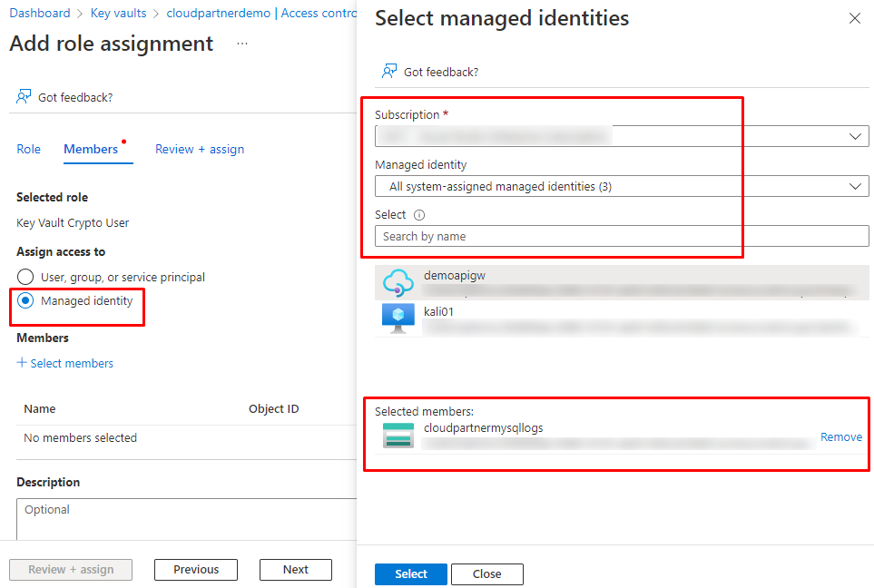This screenshot has height=588, width=874.
Task: Click the kali01 virtual machine icon
Action: tap(398, 318)
